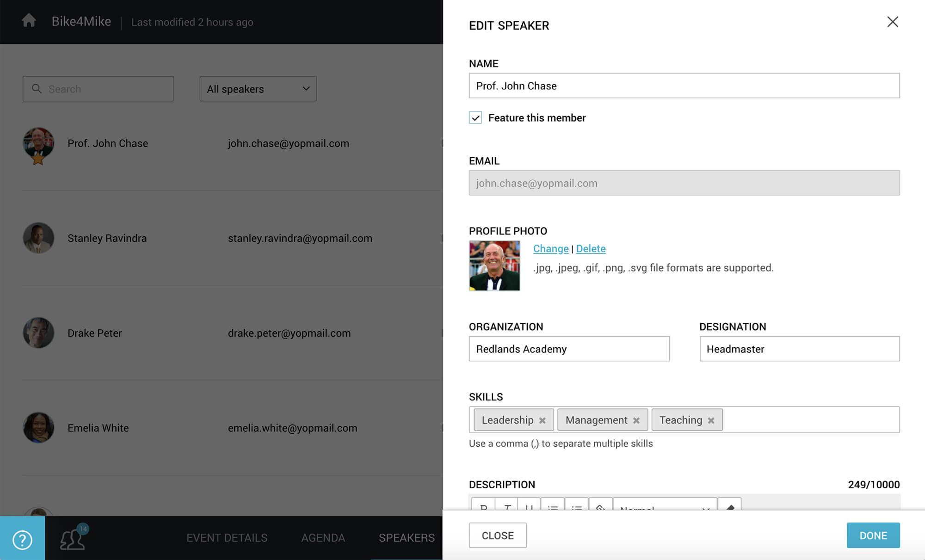Screen dimensions: 925x560
Task: Expand the All speakers filter dropdown
Action: [258, 89]
